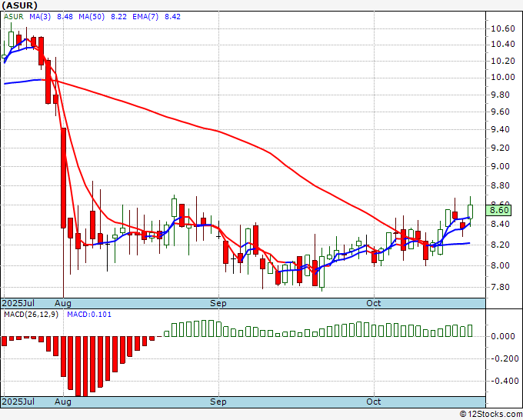Select the ASUR legend label

pyautogui.click(x=14, y=17)
